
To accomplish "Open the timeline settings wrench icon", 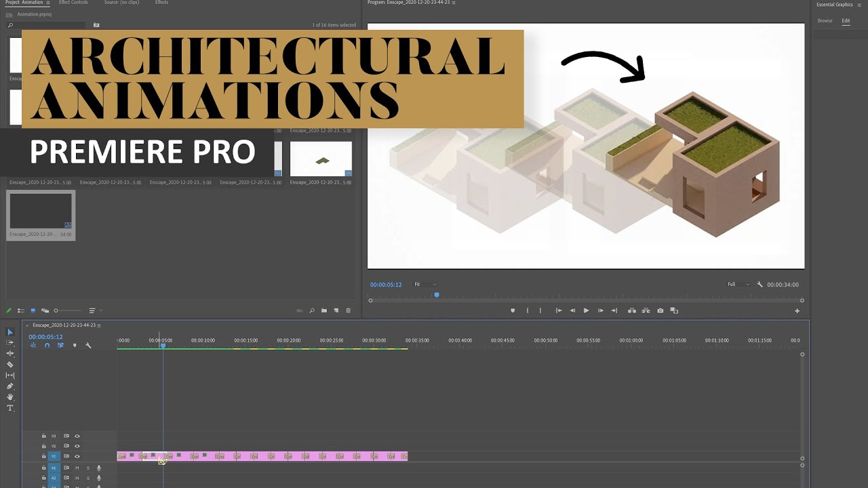I will point(89,345).
